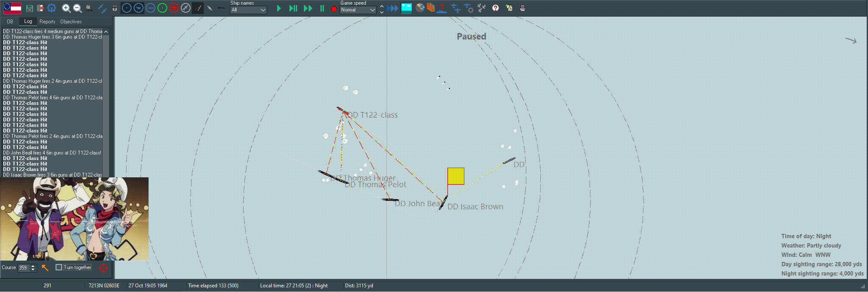Switch to the Log tab
Viewport: 868px width, 292px height.
(28, 21)
